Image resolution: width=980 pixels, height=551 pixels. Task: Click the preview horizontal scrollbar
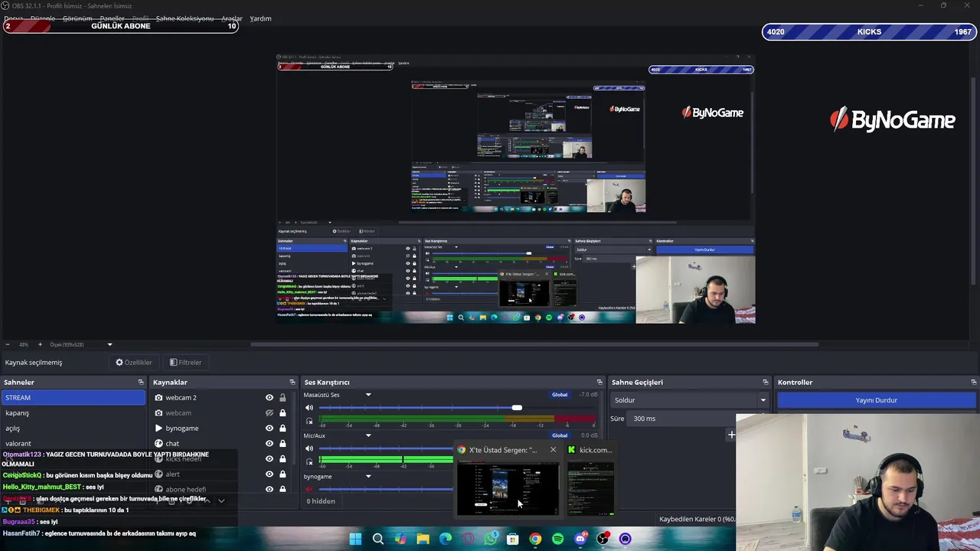[x=534, y=344]
